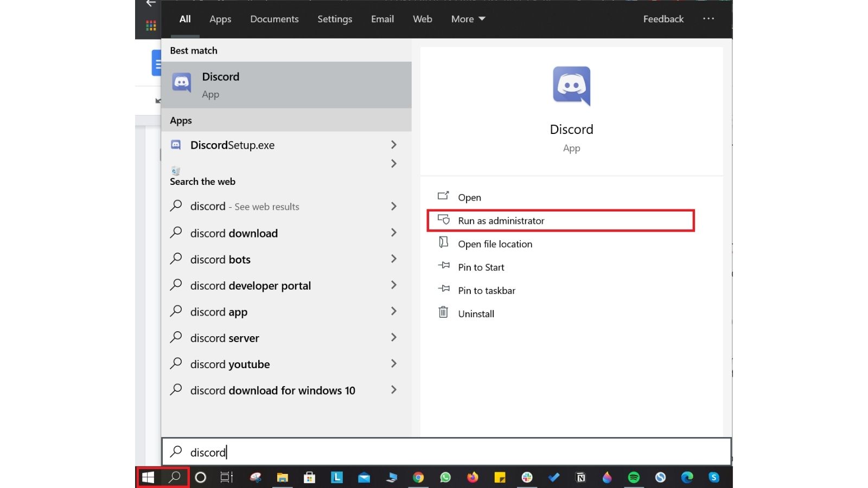Click Pin to taskbar for Discord
Viewport: 868px width, 488px height.
point(487,291)
